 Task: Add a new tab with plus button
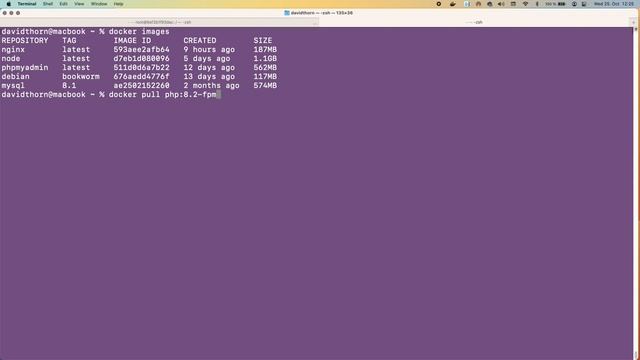[x=633, y=22]
